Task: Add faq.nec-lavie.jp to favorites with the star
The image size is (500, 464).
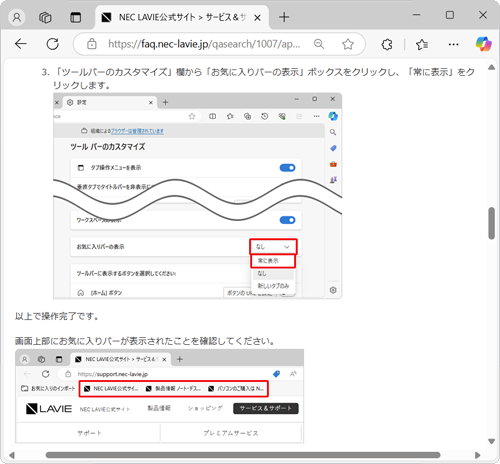Action: coord(348,44)
